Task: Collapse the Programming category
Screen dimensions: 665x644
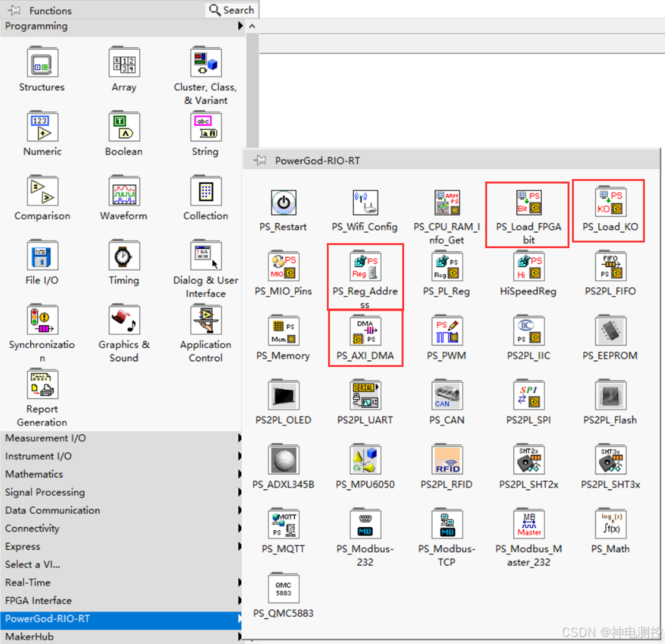Action: (x=123, y=26)
